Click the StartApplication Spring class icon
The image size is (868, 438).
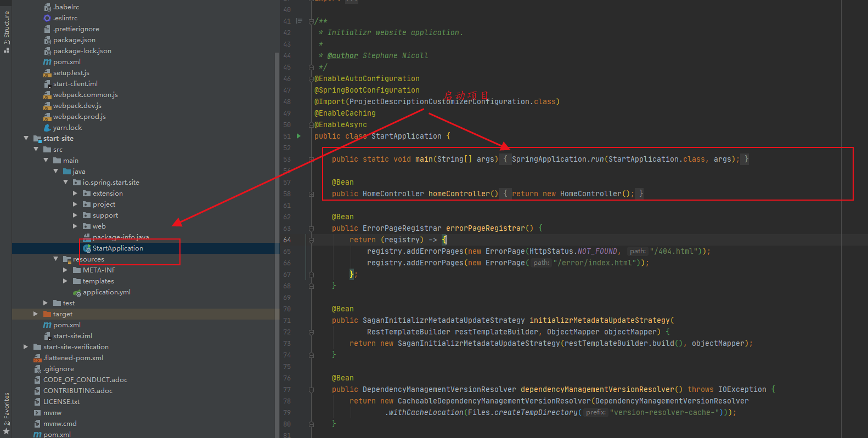click(x=87, y=248)
